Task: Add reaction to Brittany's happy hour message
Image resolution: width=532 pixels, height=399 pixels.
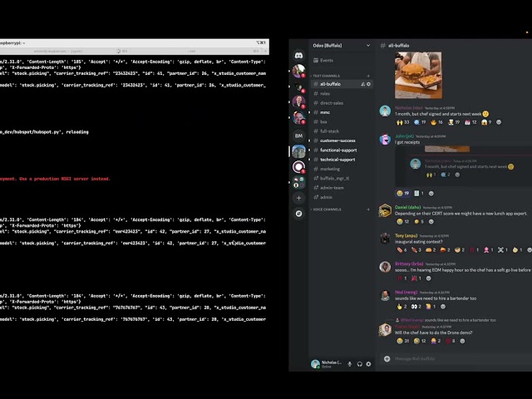Action: click(x=429, y=278)
